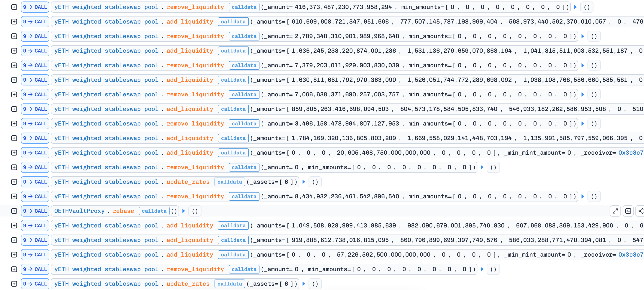Open the OETHVaultProxy contract link
644x290 pixels.
click(x=79, y=211)
